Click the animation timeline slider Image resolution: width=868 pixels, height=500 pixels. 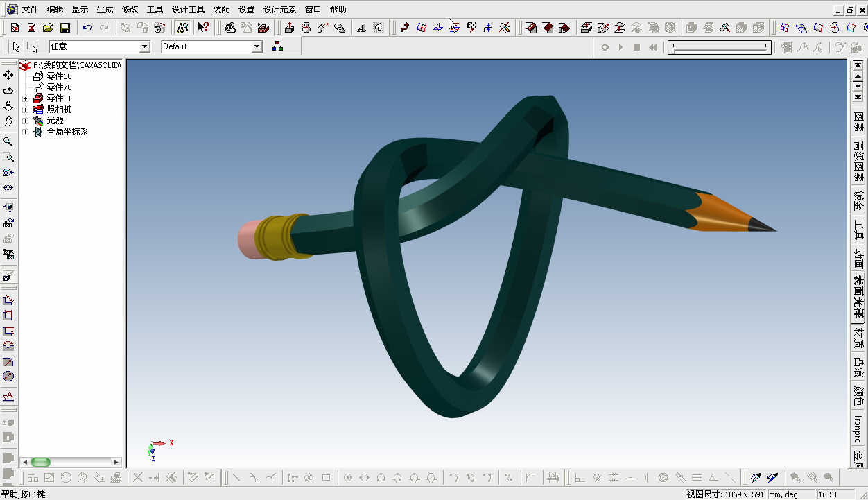(x=720, y=47)
